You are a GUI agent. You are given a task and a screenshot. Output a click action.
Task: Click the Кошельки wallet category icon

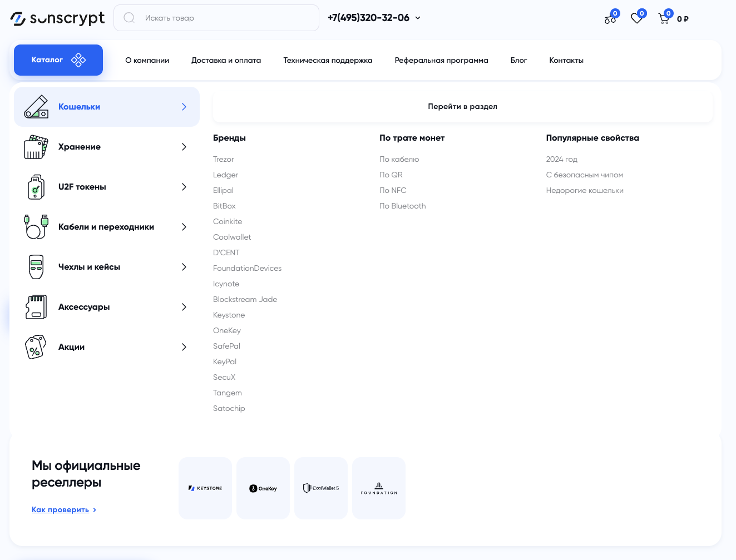tap(36, 107)
